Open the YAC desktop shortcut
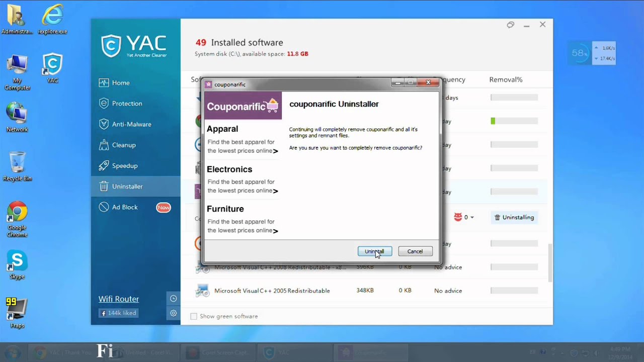Image resolution: width=644 pixels, height=362 pixels. 52,69
